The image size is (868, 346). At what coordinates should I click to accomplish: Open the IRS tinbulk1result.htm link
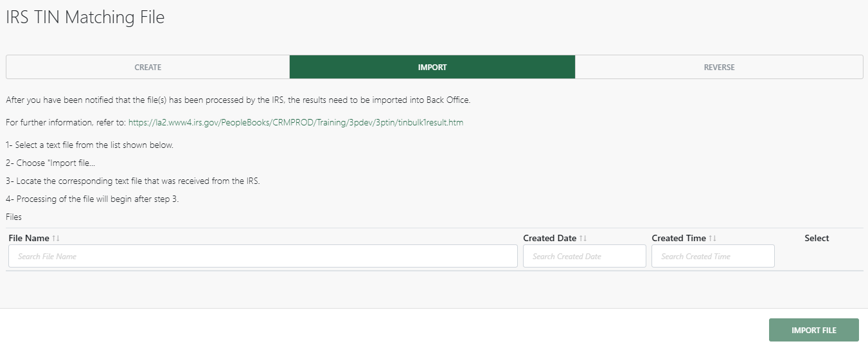click(x=296, y=122)
